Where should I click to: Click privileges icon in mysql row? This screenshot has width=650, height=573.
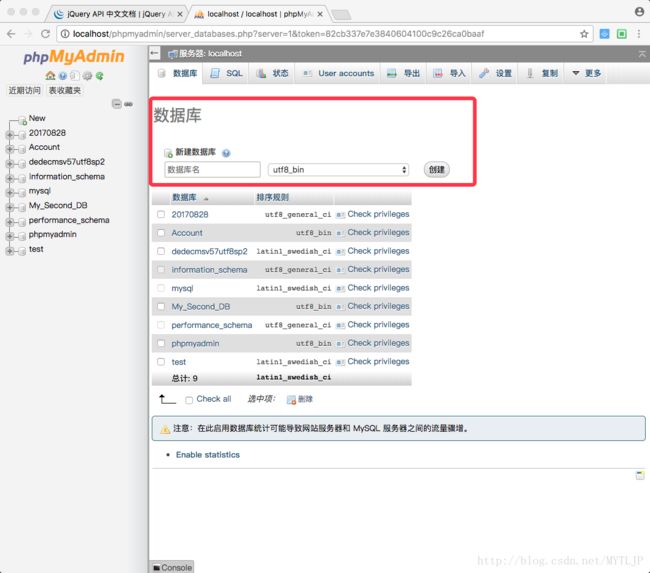(340, 288)
